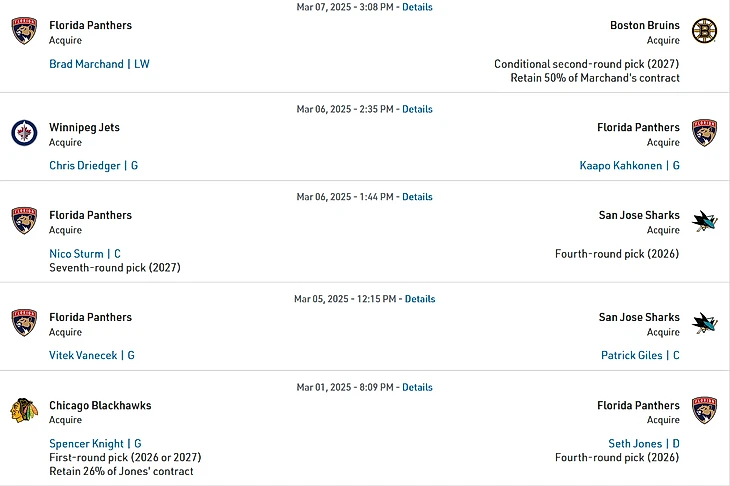Open Chris Driedger player link

tap(94, 165)
